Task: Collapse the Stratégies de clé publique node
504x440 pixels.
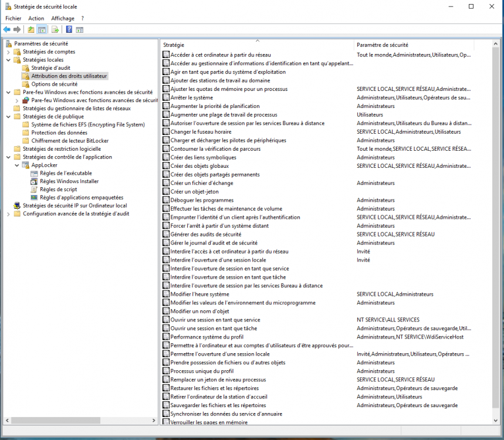Action: [x=8, y=117]
